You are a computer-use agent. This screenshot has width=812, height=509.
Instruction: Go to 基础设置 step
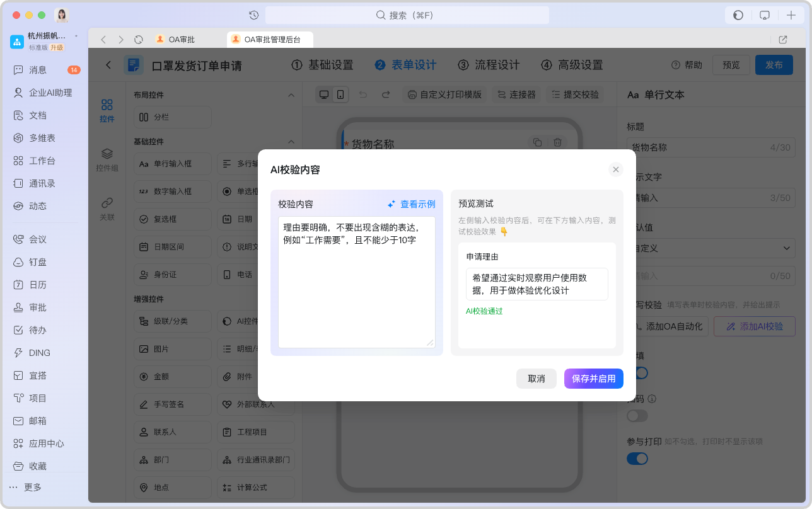tap(322, 65)
